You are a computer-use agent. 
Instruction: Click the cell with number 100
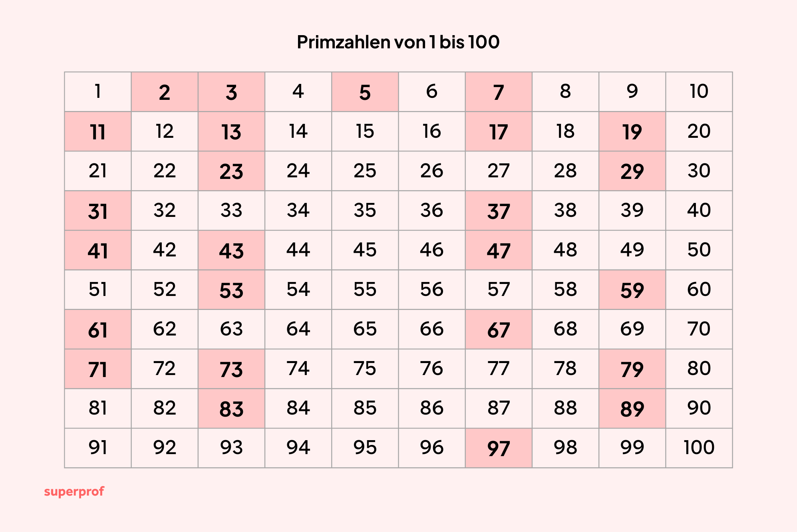point(699,448)
